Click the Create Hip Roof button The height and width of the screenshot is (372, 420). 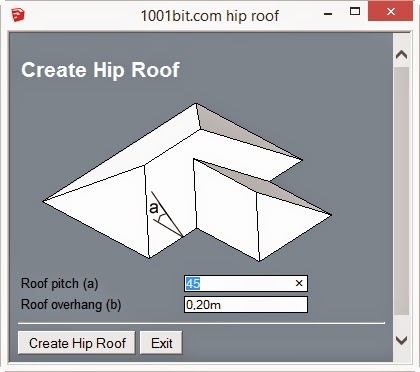click(x=77, y=343)
